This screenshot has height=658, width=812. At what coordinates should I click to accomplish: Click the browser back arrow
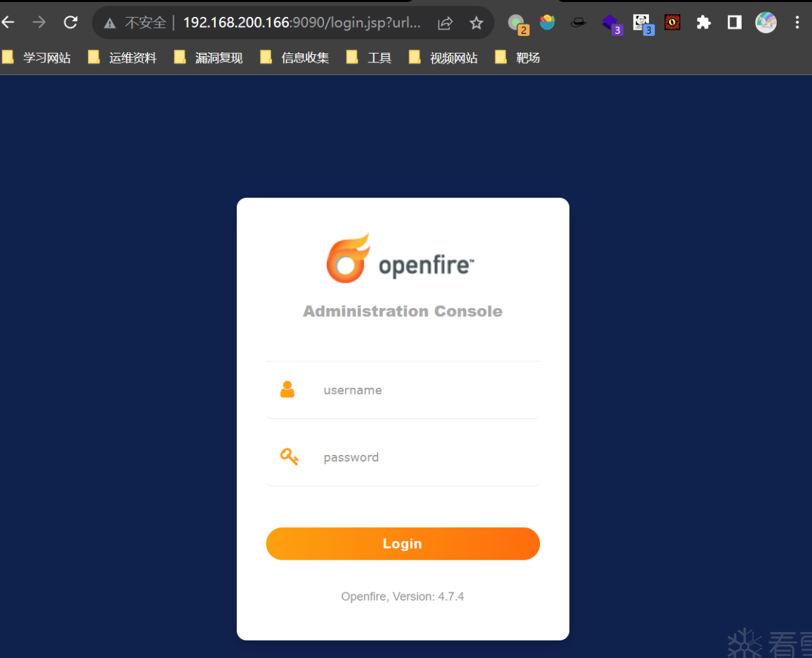(x=7, y=22)
